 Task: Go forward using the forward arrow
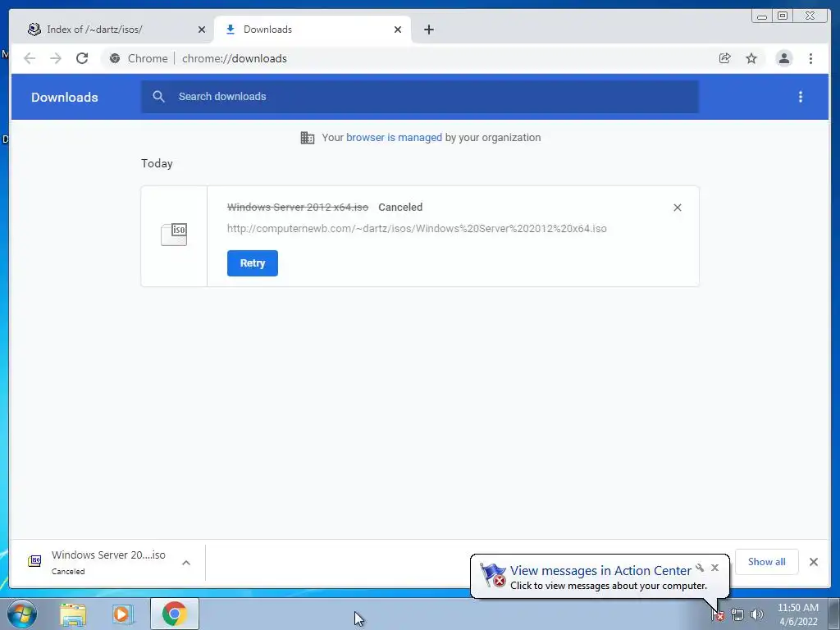(x=56, y=58)
